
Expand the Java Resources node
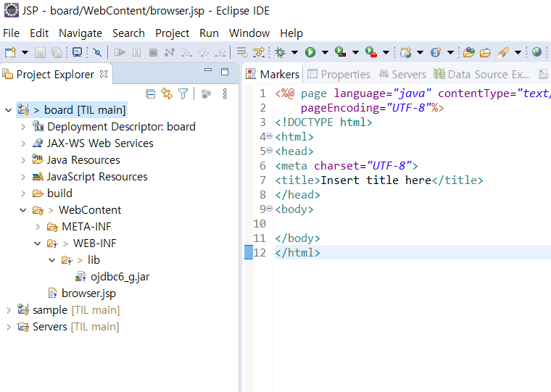23,160
